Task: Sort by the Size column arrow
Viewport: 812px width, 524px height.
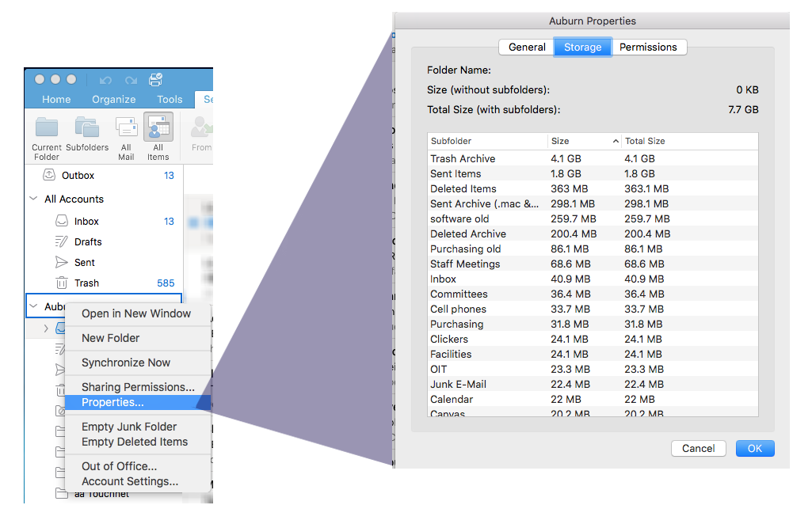Action: tap(616, 141)
